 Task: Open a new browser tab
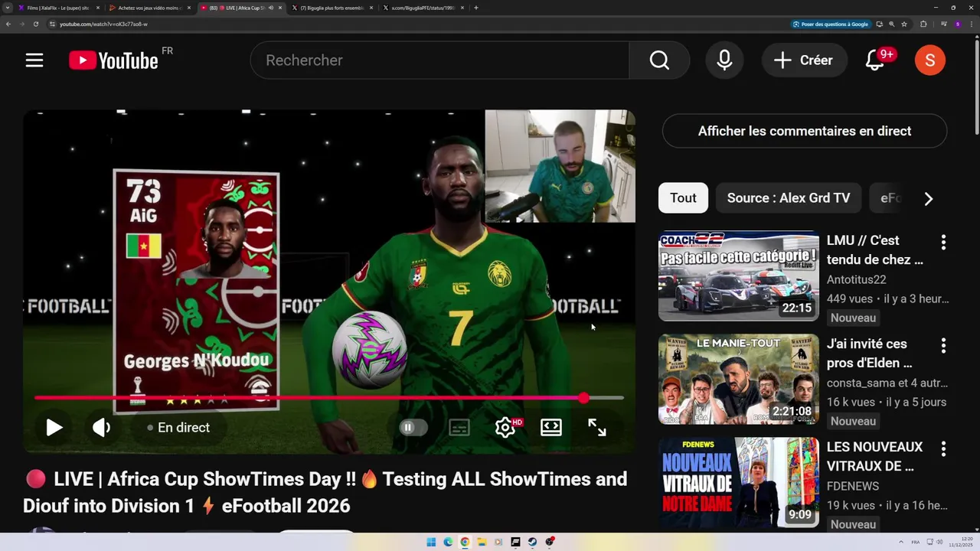pos(476,8)
